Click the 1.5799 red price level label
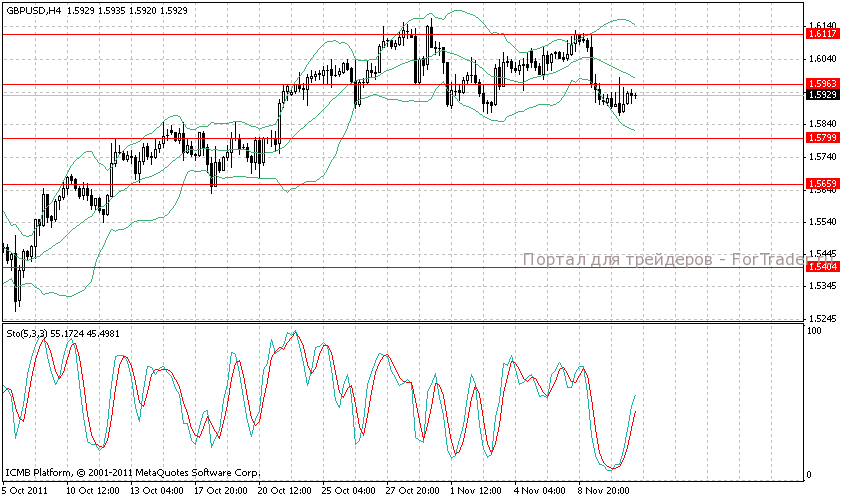Viewport: 841px width, 498px height. 820,138
